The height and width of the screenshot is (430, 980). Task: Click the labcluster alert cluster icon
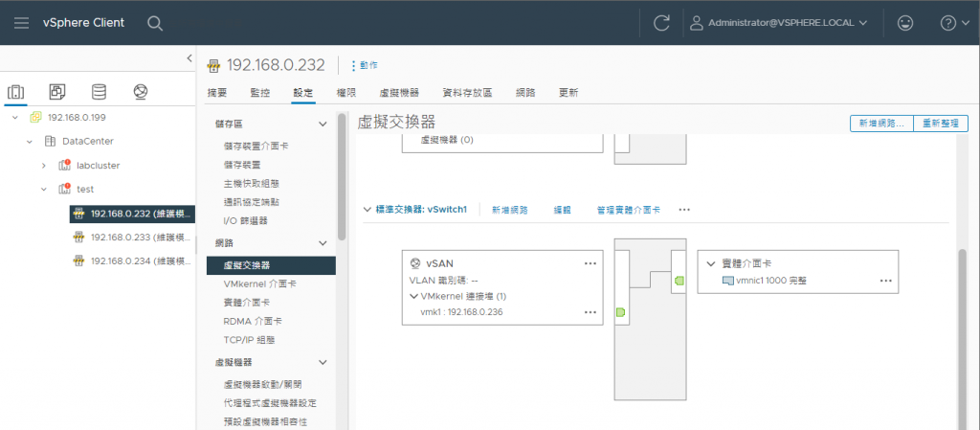(64, 166)
